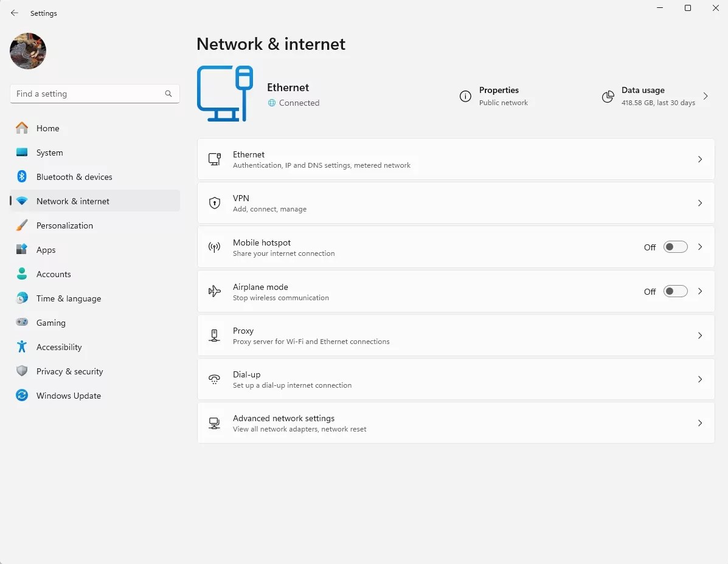Screen dimensions: 728x564
Task: Click the Personalization paintbrush icon
Action: [22, 225]
